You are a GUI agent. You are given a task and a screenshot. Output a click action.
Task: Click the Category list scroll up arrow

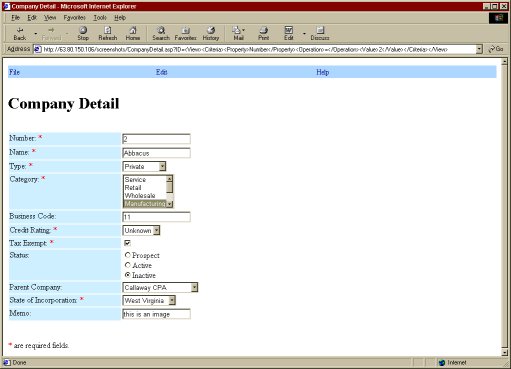coord(169,179)
